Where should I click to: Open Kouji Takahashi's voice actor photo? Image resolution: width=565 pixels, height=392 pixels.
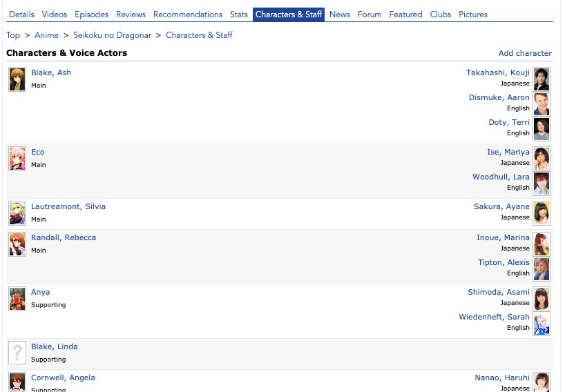pos(542,79)
